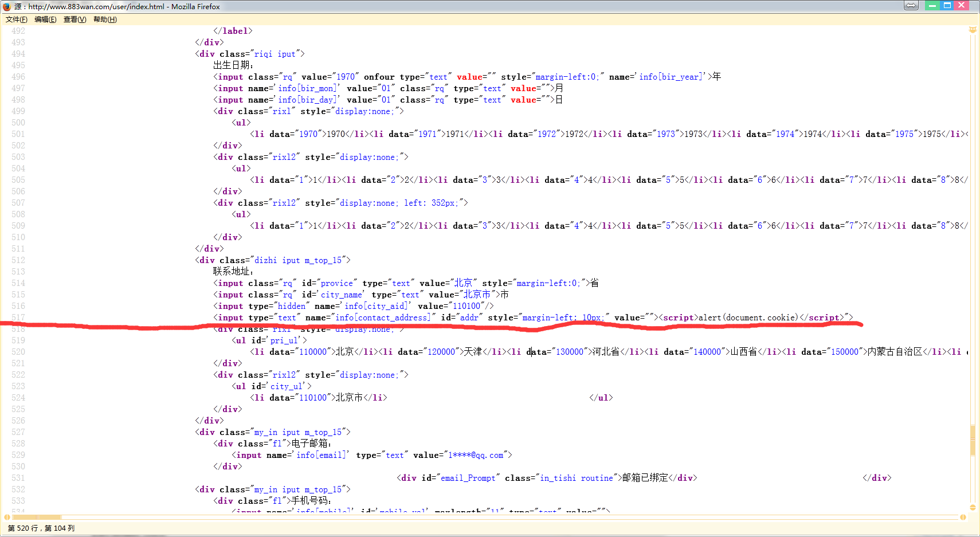The width and height of the screenshot is (980, 537).
Task: Maximize the source viewer window
Action: tap(947, 5)
